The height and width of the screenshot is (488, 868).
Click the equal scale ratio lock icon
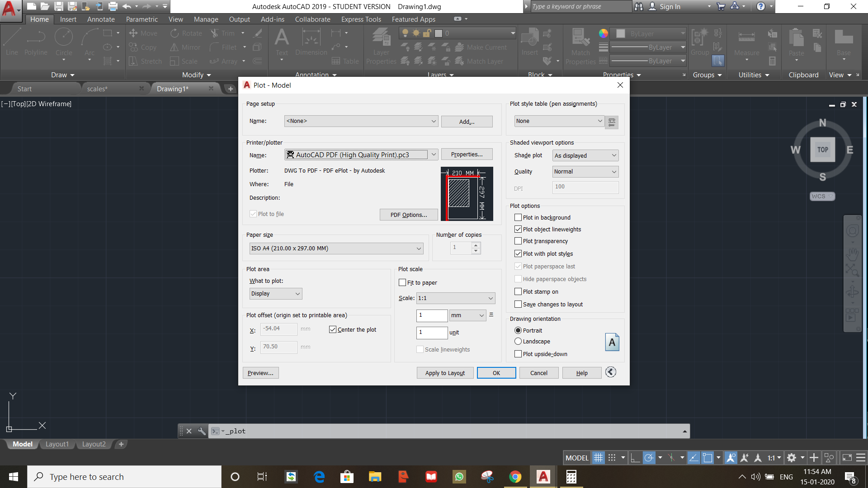491,314
